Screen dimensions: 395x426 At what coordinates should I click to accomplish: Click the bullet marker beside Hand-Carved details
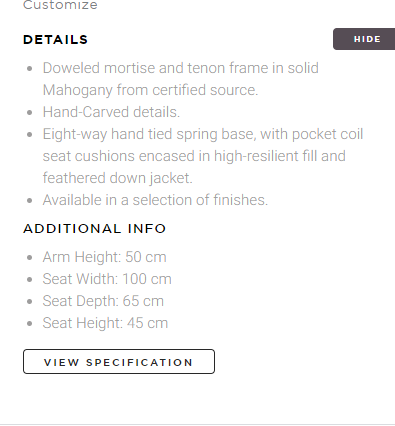pos(30,113)
